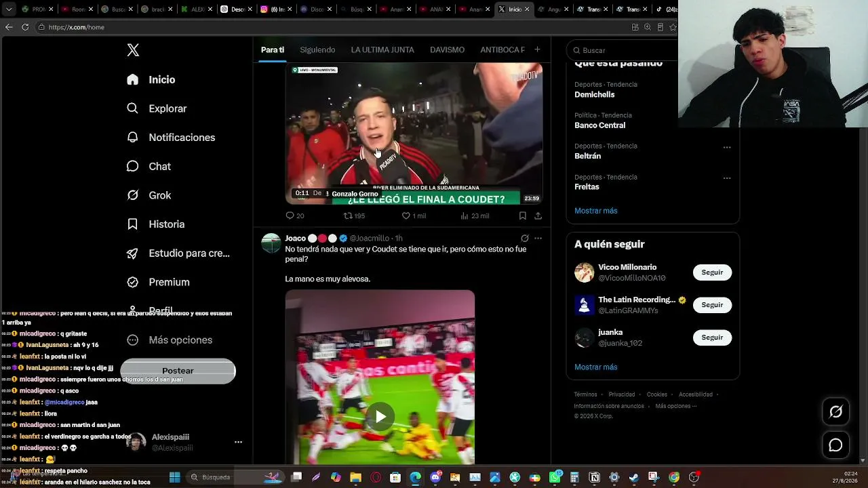Open Historia in the sidebar

[155, 224]
